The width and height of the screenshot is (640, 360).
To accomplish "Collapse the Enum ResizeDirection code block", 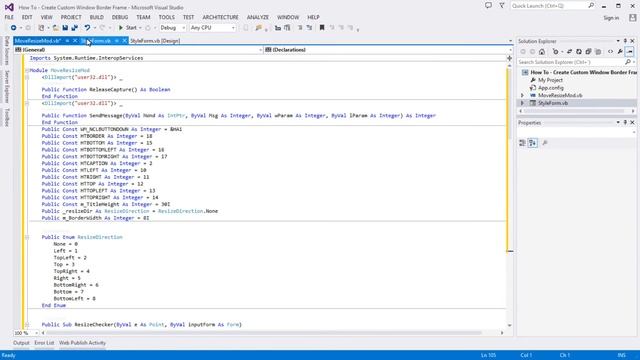I will click(x=27, y=237).
